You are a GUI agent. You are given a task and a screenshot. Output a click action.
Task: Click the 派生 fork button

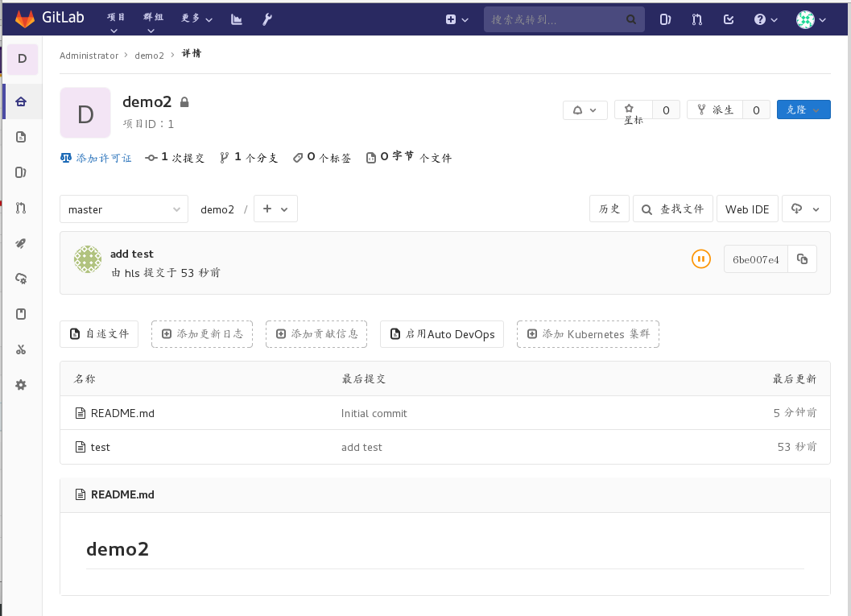[x=715, y=110]
